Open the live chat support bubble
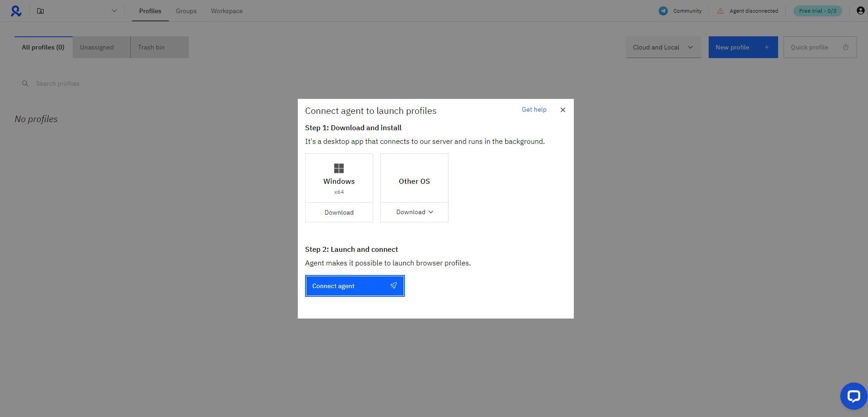This screenshot has width=868, height=417. tap(853, 396)
